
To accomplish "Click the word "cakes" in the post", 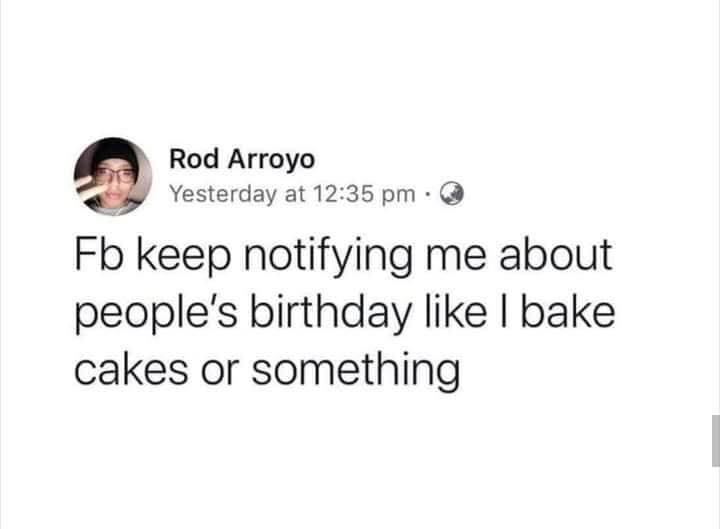I will tap(131, 370).
